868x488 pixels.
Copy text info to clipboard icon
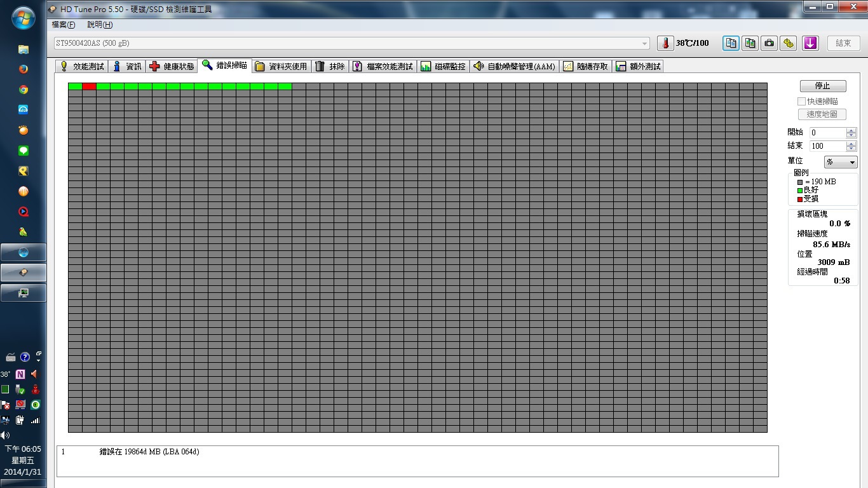pos(731,43)
